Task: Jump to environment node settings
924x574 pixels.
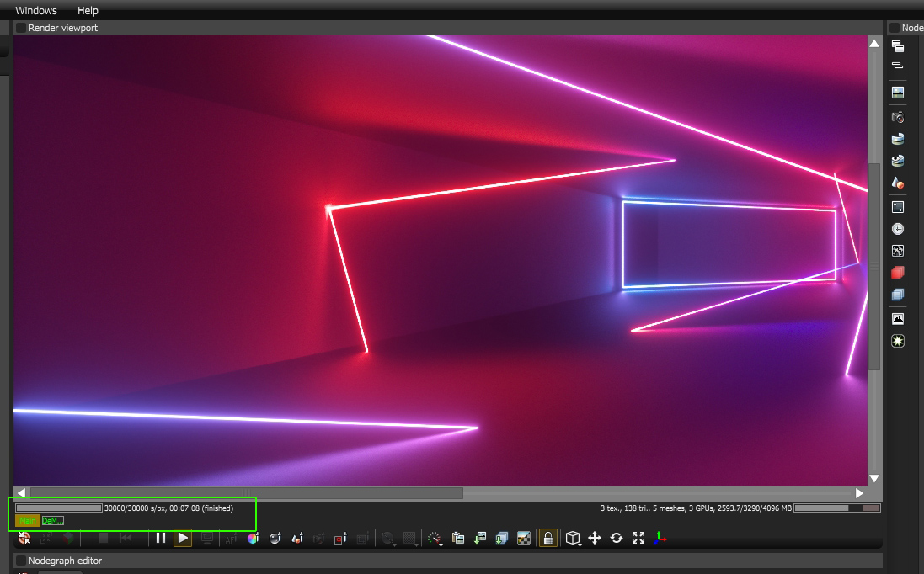Action: click(898, 139)
